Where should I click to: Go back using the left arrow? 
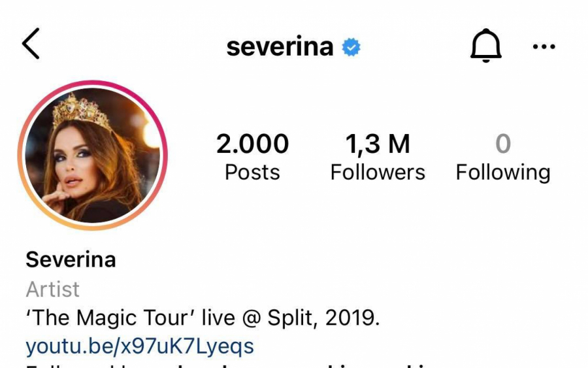coord(31,44)
